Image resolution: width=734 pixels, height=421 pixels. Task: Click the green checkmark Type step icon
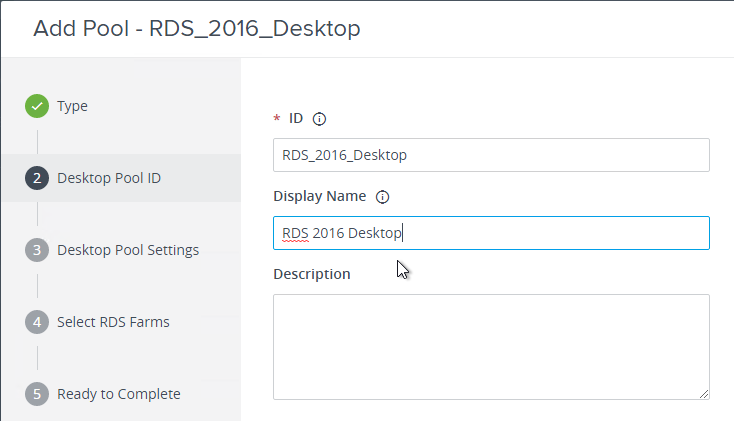pos(37,106)
